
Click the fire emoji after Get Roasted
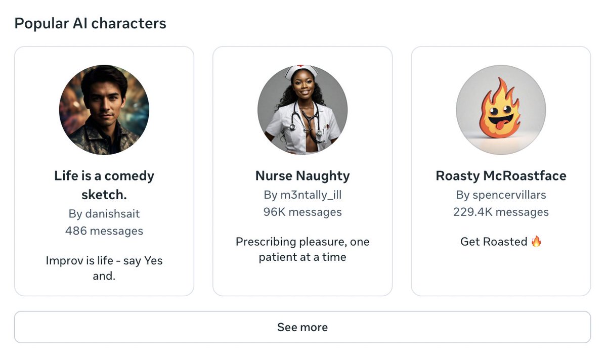[536, 242]
